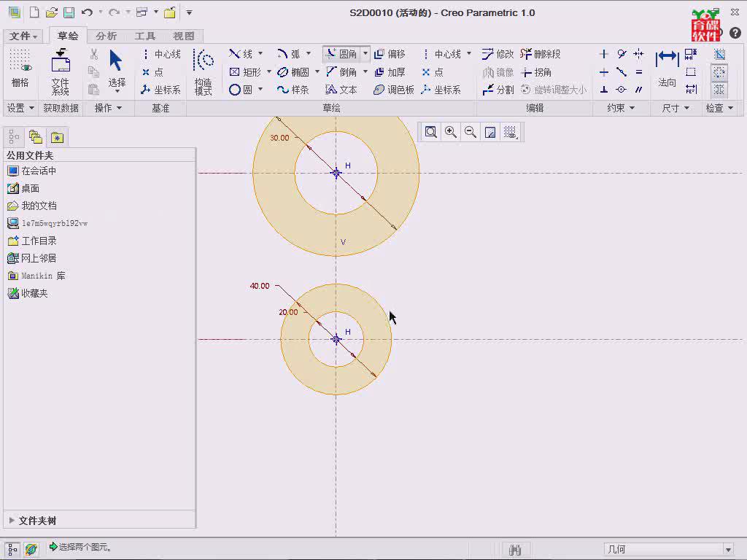
Task: Toggle sketcher display filters in view toolbar
Action: (x=510, y=132)
